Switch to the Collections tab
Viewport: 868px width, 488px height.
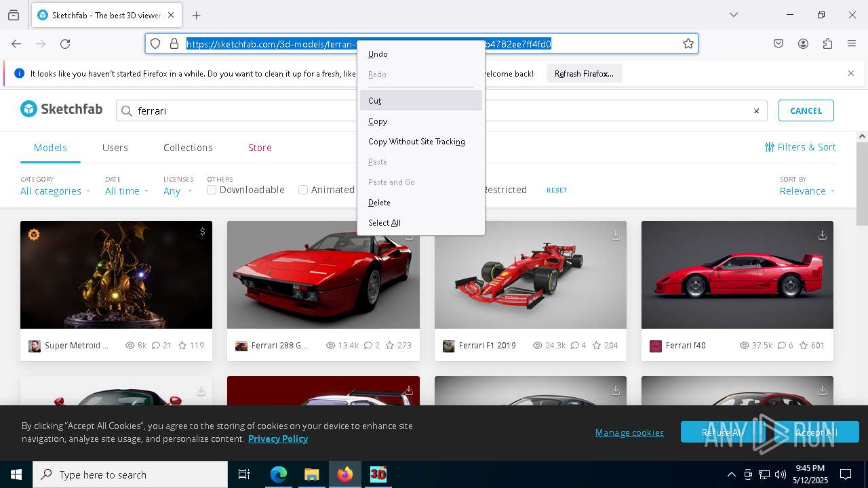pos(188,148)
